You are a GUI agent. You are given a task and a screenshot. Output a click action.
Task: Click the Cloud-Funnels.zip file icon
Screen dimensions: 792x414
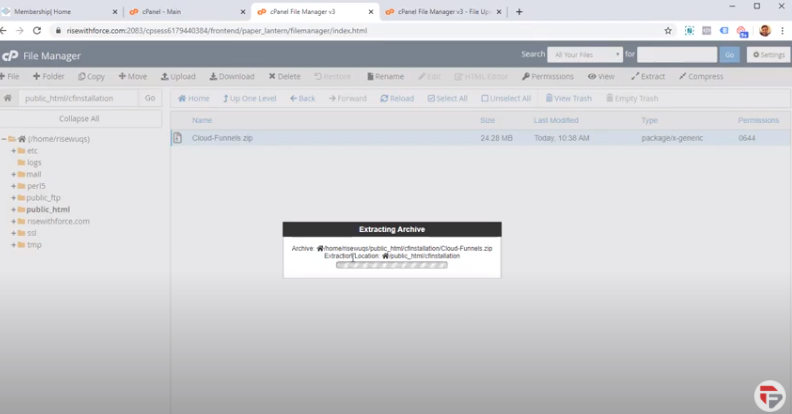pyautogui.click(x=178, y=138)
